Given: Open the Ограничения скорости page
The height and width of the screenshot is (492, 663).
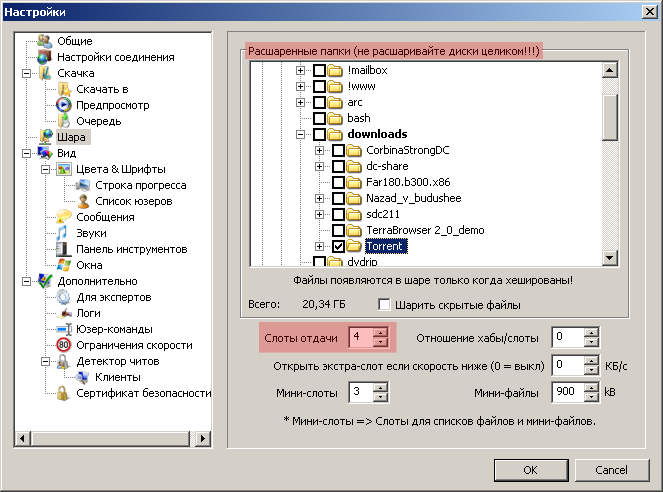Looking at the screenshot, I should [x=134, y=345].
